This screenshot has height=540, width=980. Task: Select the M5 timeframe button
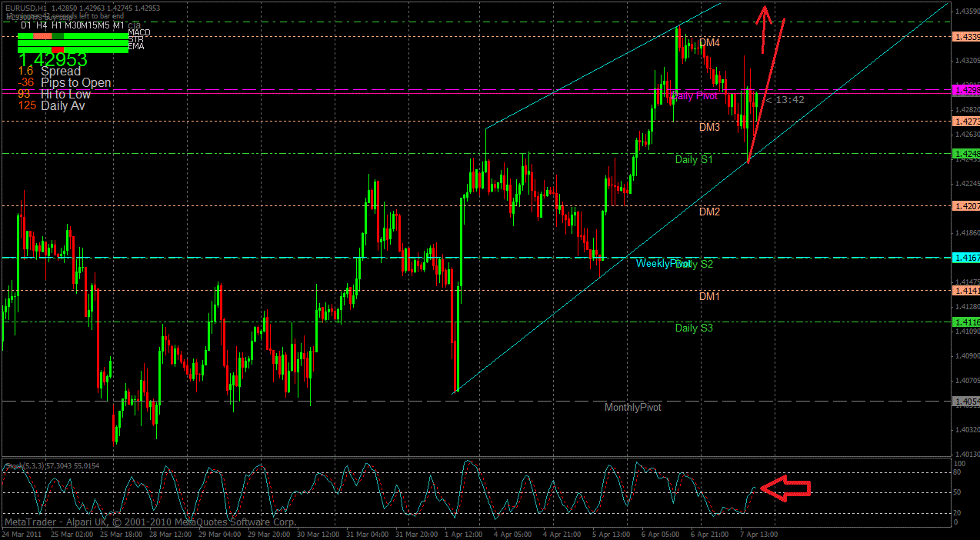102,26
